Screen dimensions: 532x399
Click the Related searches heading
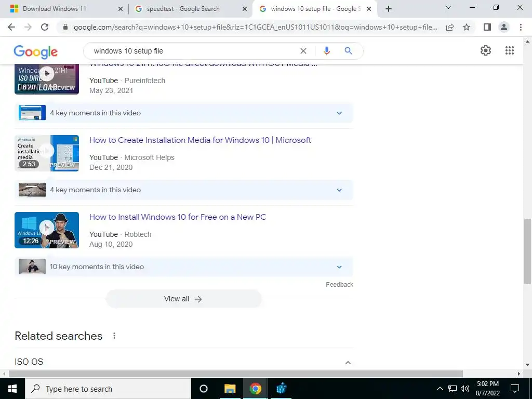pos(58,336)
